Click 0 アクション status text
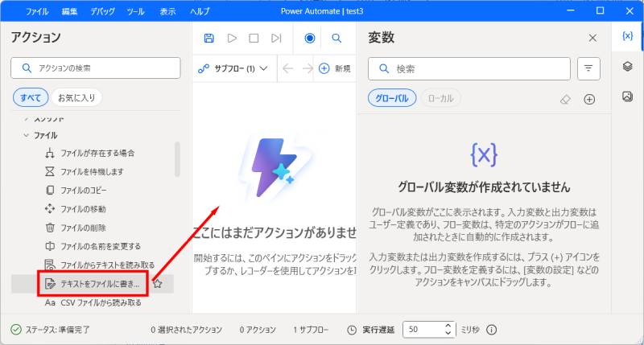 (258, 330)
